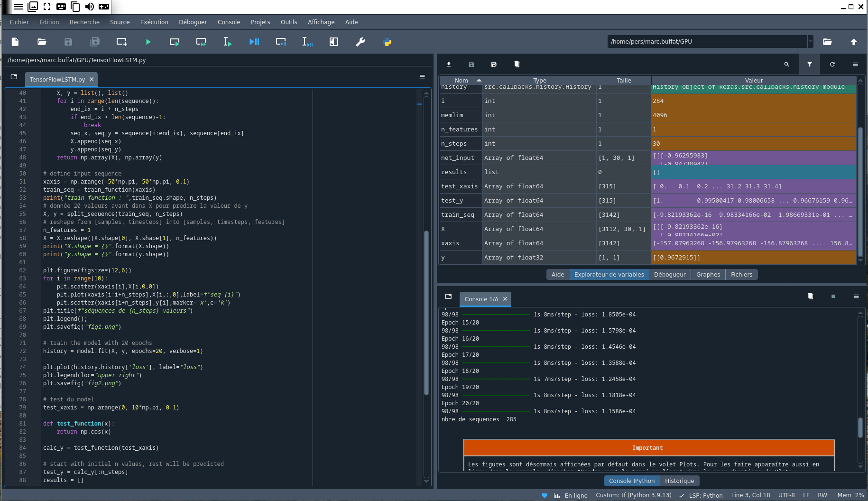Screen dimensions: 868x501
Task: Click the Historique tab button
Action: pyautogui.click(x=679, y=481)
